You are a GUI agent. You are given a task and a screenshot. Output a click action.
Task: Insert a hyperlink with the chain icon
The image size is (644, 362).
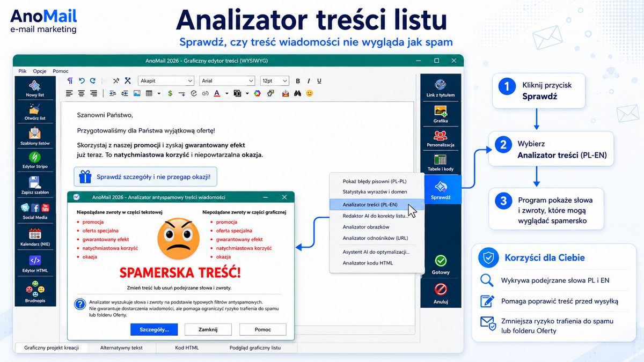(205, 93)
